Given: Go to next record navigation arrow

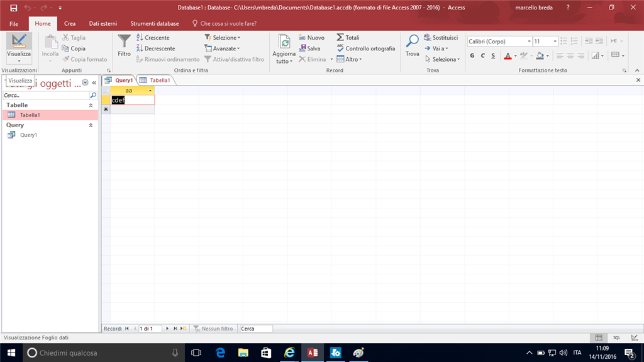Looking at the screenshot, I should tap(167, 328).
